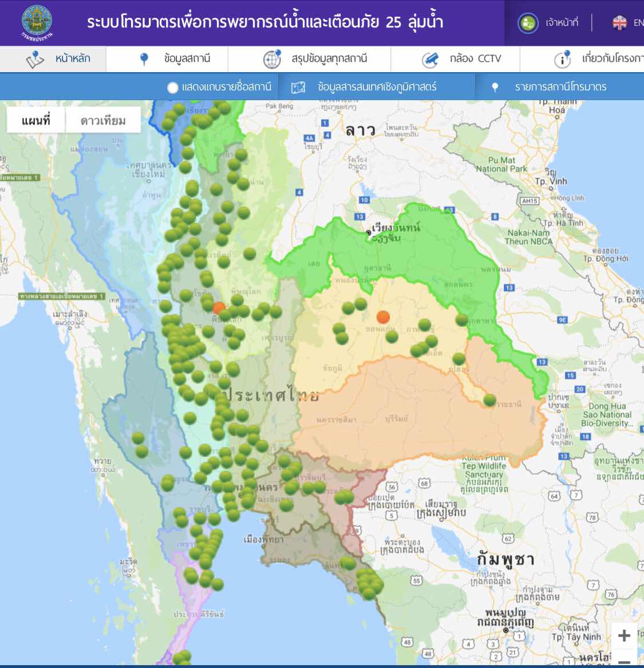Open รายการสถานีโทรมาตร list
Viewport: 644px width, 668px height.
[560, 87]
